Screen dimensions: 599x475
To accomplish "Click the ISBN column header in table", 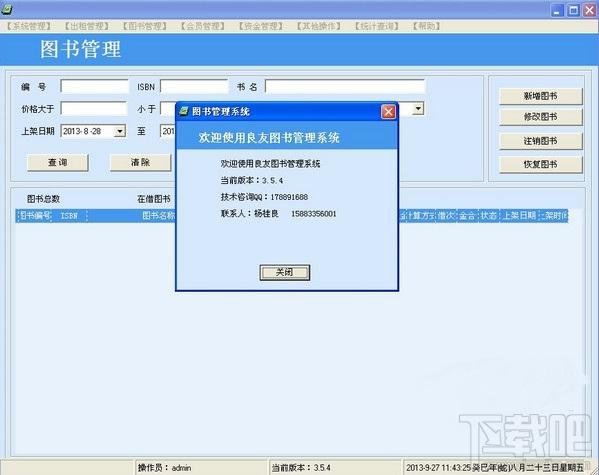I will pyautogui.click(x=70, y=216).
